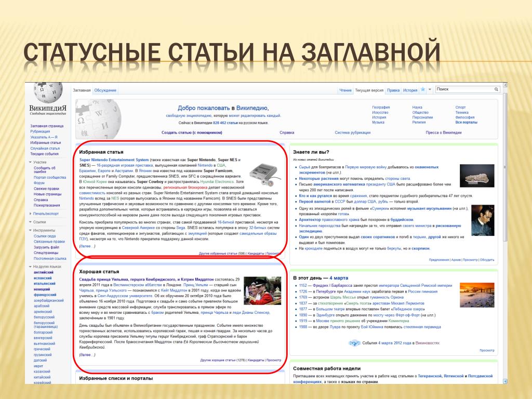Open Загрузить файл sidebar link

(46, 247)
